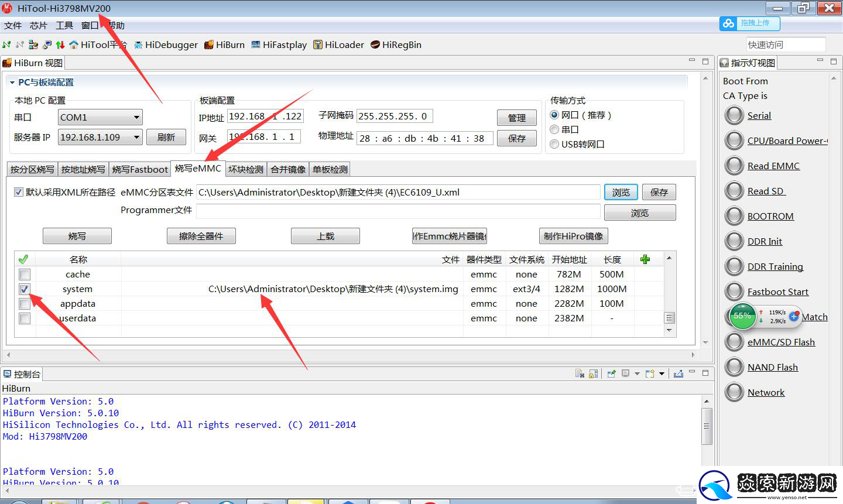Click the Fastboot Start link
The image size is (843, 504).
click(x=777, y=292)
